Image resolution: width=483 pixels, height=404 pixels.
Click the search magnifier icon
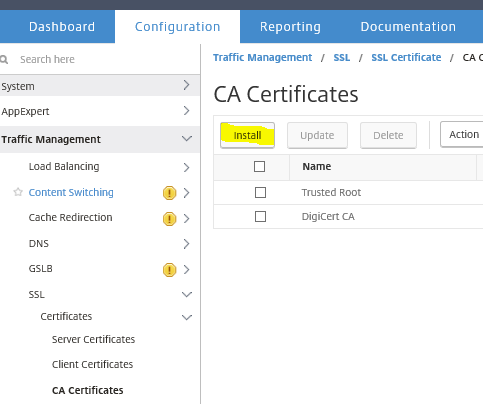(4, 60)
